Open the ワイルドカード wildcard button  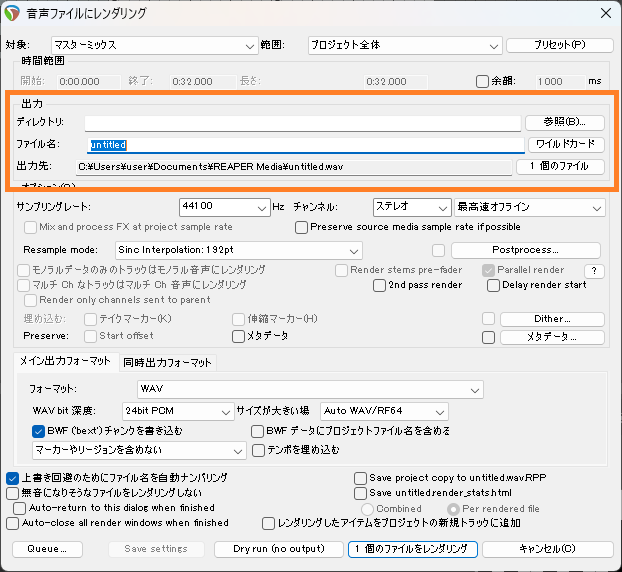[565, 145]
